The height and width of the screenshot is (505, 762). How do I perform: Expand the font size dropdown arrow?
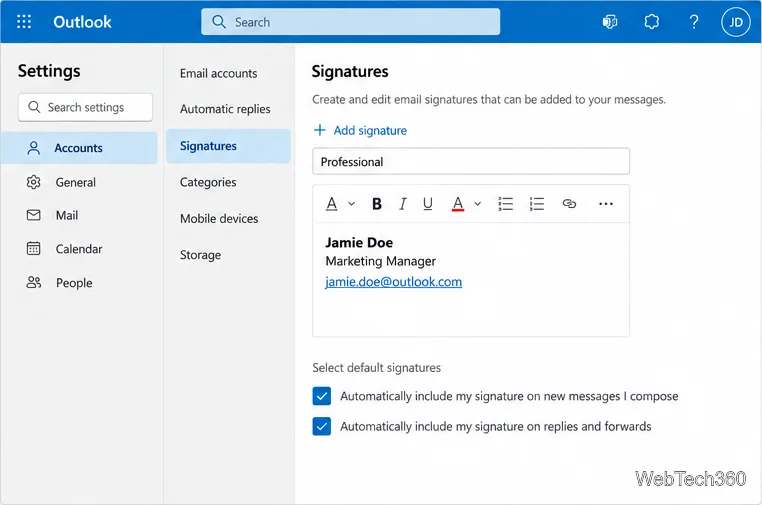coord(351,204)
